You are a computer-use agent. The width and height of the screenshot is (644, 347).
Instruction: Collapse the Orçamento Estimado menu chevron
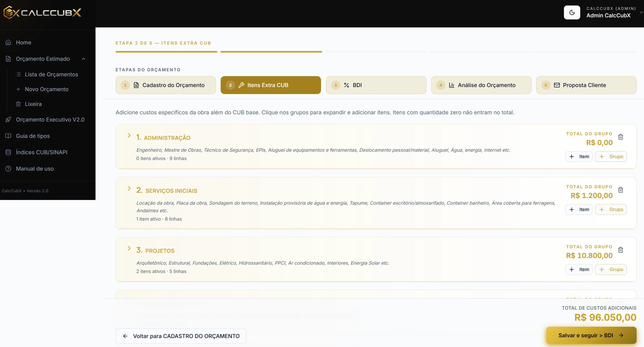coord(83,59)
